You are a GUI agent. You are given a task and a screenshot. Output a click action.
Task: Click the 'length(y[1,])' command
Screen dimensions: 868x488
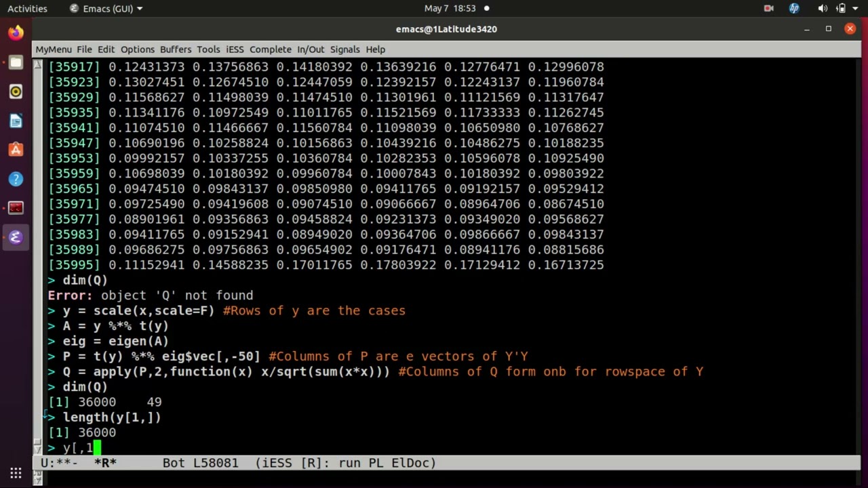click(112, 418)
